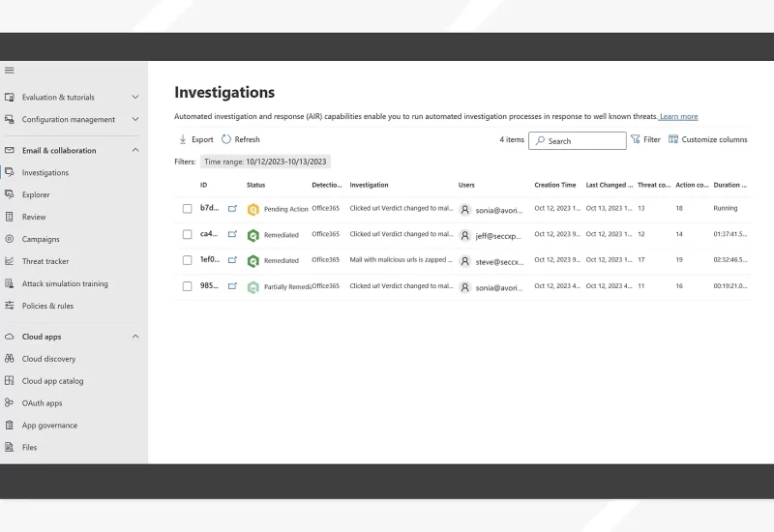
Task: Select checkbox for investigation 1ef0
Action: tap(187, 260)
